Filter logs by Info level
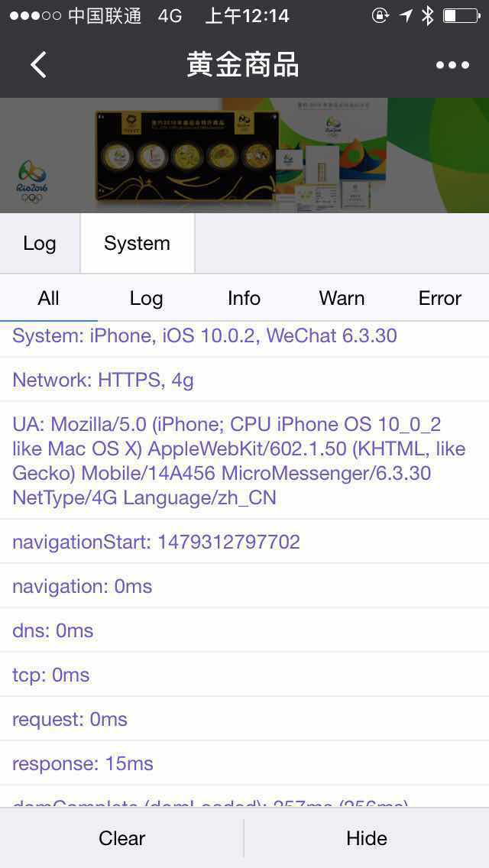Image resolution: width=489 pixels, height=868 pixels. (x=244, y=298)
